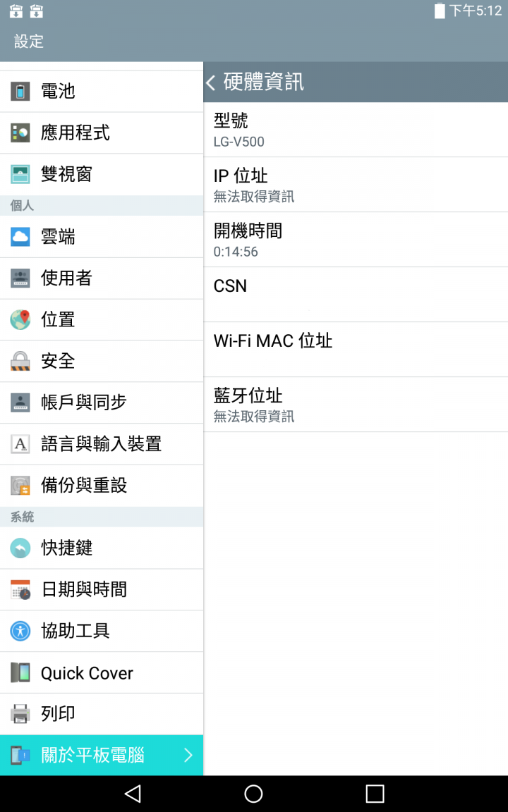The width and height of the screenshot is (508, 812).
Task: Open 語言與輸入裝置 settings entry
Action: coord(102,444)
